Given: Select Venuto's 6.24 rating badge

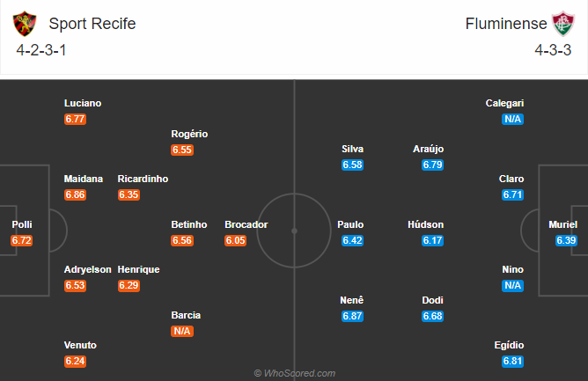Looking at the screenshot, I should tap(75, 361).
